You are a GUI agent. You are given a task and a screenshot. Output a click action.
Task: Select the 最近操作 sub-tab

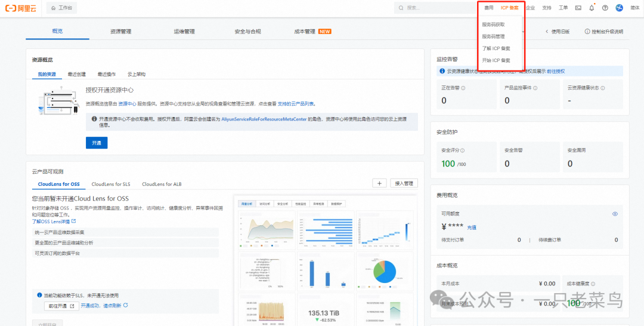click(106, 75)
